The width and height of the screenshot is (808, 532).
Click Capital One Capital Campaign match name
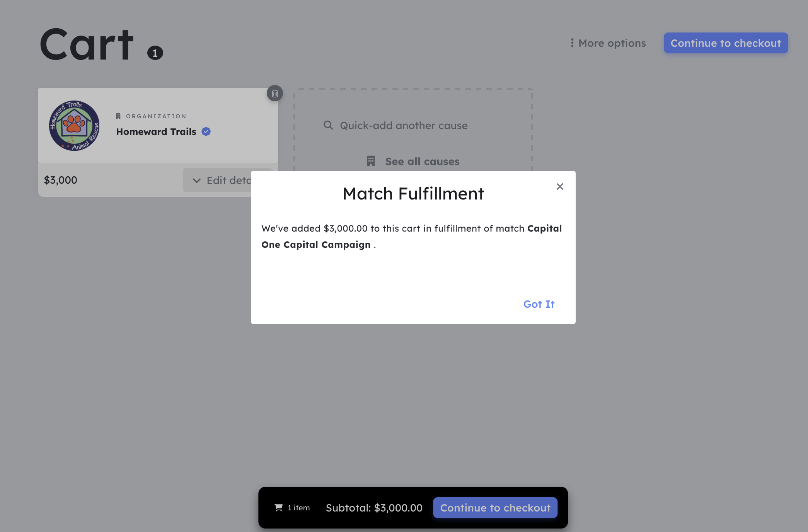click(x=412, y=237)
